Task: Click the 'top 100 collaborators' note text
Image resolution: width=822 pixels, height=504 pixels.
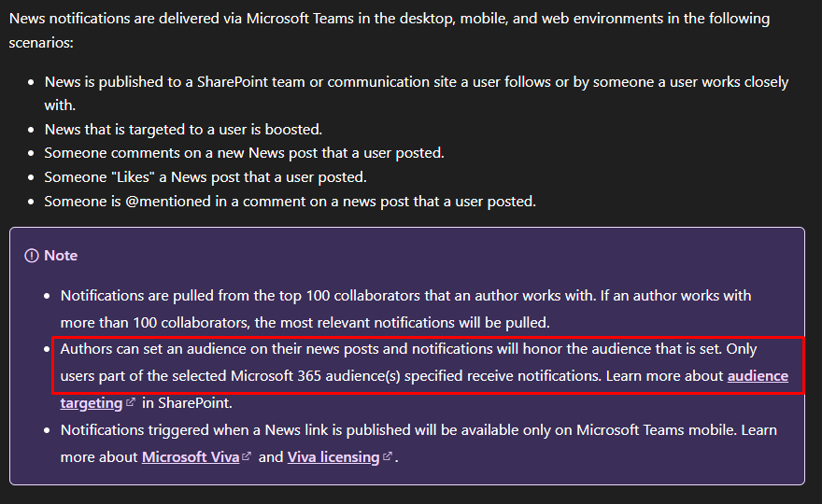Action: coord(405,309)
